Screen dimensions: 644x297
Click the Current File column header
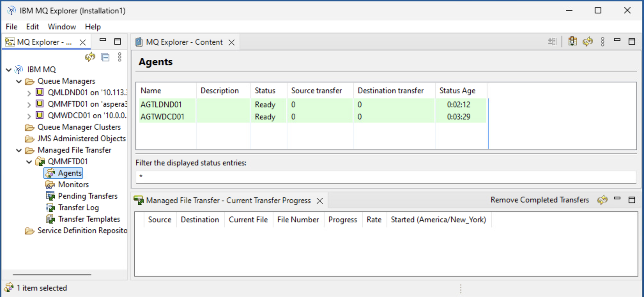coord(248,220)
